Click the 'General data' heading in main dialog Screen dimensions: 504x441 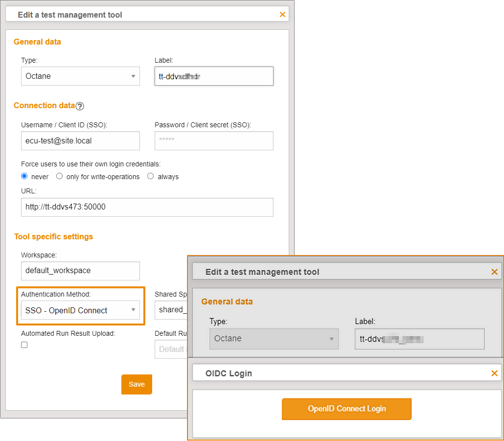tap(37, 42)
